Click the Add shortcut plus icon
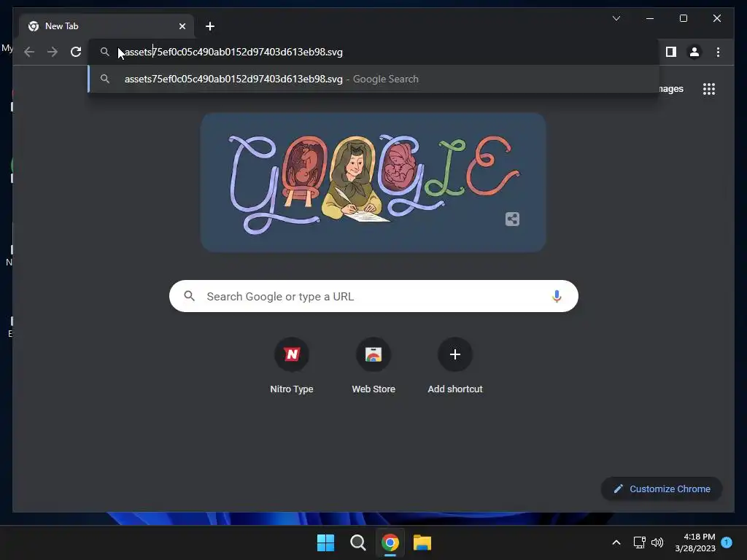Viewport: 747px width, 560px height. coord(455,354)
